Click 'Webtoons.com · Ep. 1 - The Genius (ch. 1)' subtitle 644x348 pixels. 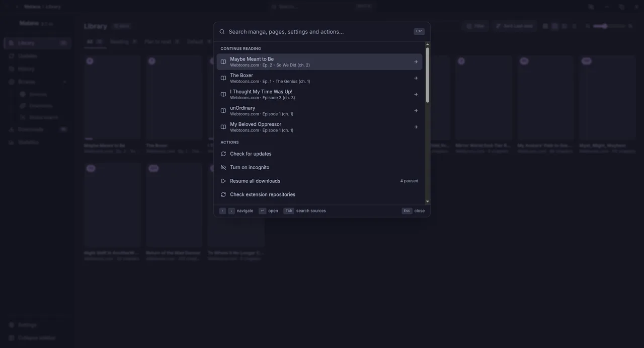coord(270,81)
